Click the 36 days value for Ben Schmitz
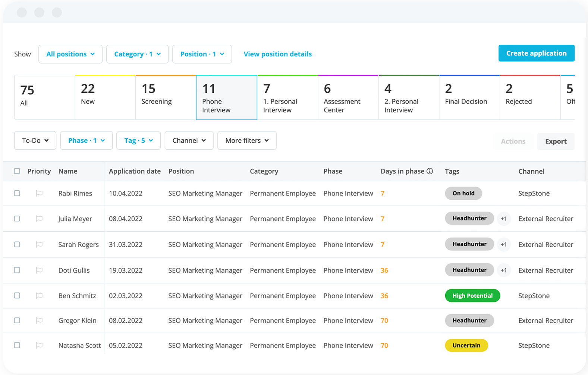The width and height of the screenshot is (588, 375). [x=384, y=296]
